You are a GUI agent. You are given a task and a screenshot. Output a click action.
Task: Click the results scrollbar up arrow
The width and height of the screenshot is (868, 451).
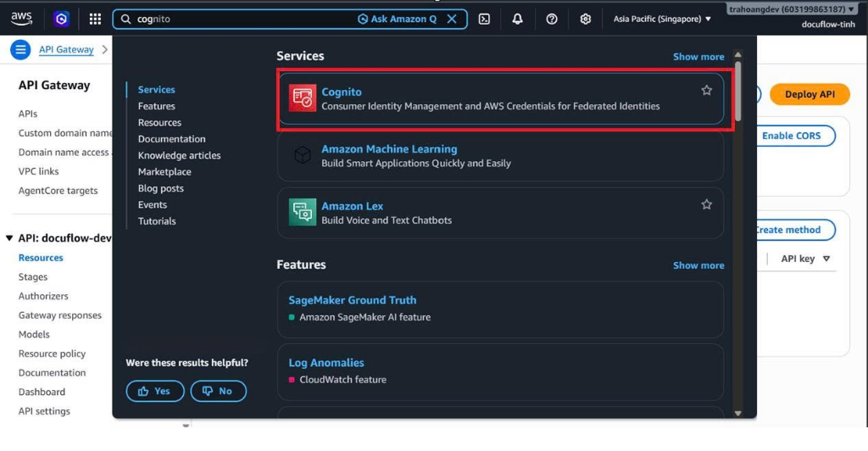738,55
